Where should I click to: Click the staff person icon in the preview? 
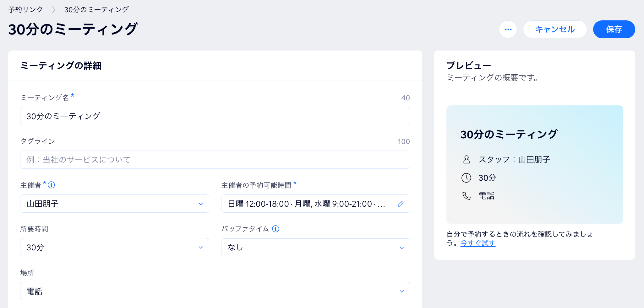(x=467, y=159)
